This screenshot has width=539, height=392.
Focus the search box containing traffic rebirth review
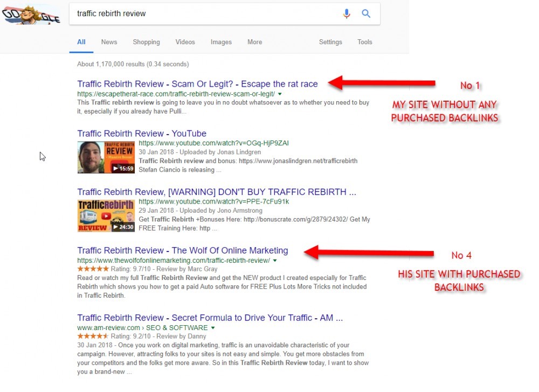tap(224, 13)
